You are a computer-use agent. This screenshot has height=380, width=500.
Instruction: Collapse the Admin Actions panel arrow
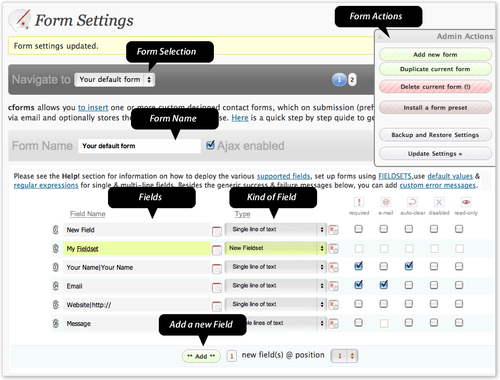[380, 37]
